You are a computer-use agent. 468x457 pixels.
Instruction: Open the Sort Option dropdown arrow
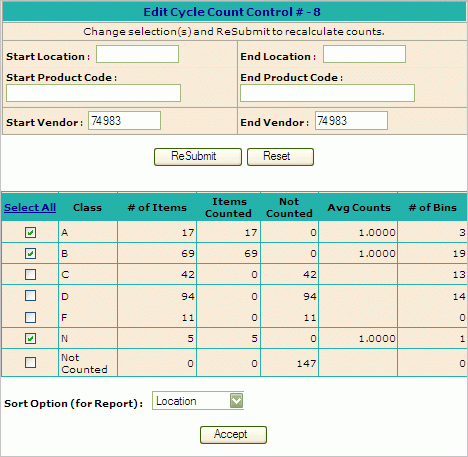pyautogui.click(x=236, y=401)
